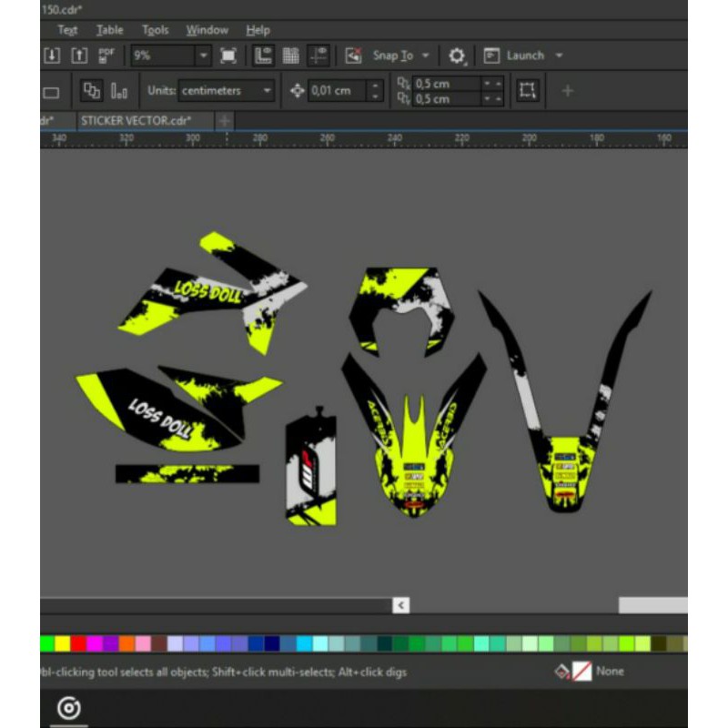Click the Window menu item
The width and height of the screenshot is (728, 728).
[207, 30]
